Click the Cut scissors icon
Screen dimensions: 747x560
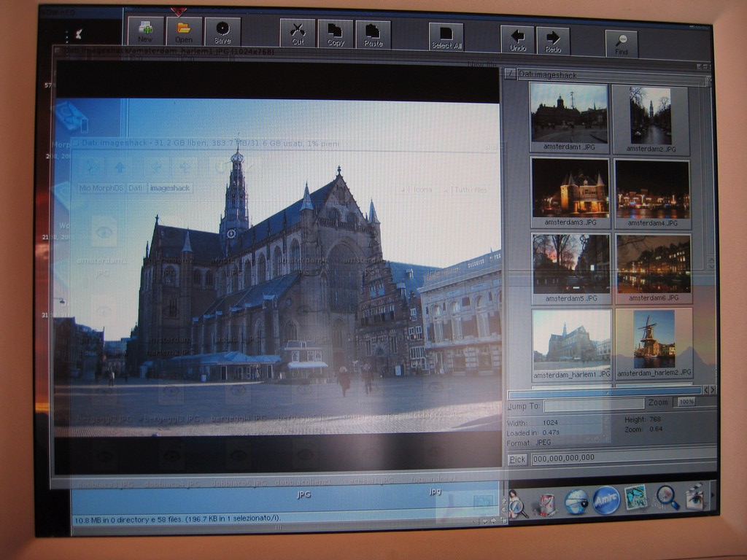298,34
